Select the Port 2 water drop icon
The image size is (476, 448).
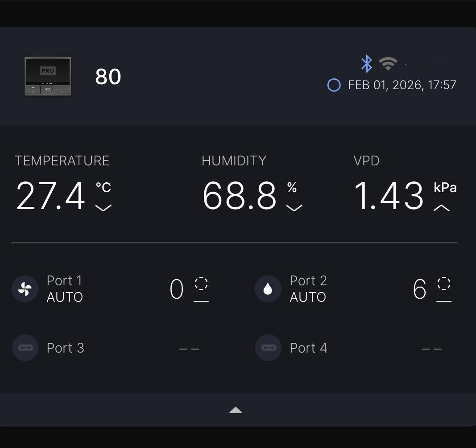point(268,289)
